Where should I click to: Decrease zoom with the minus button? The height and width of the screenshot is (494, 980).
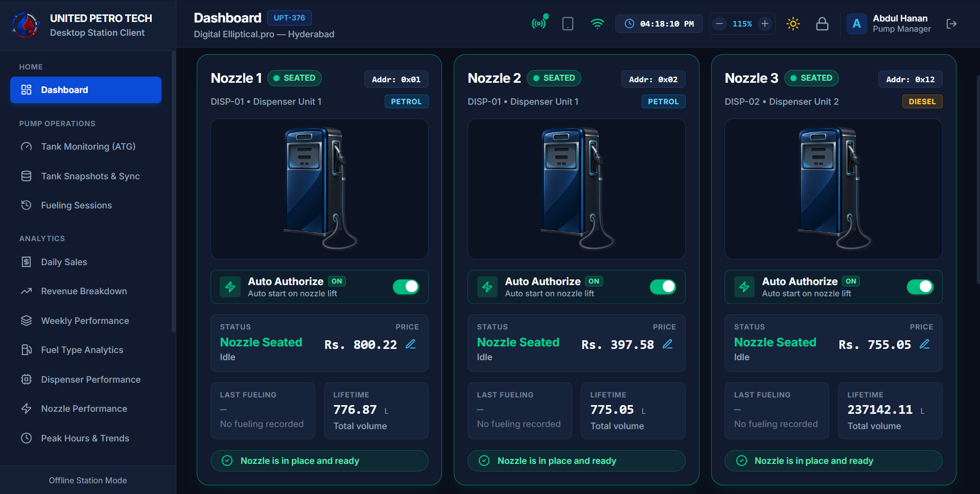tap(719, 23)
